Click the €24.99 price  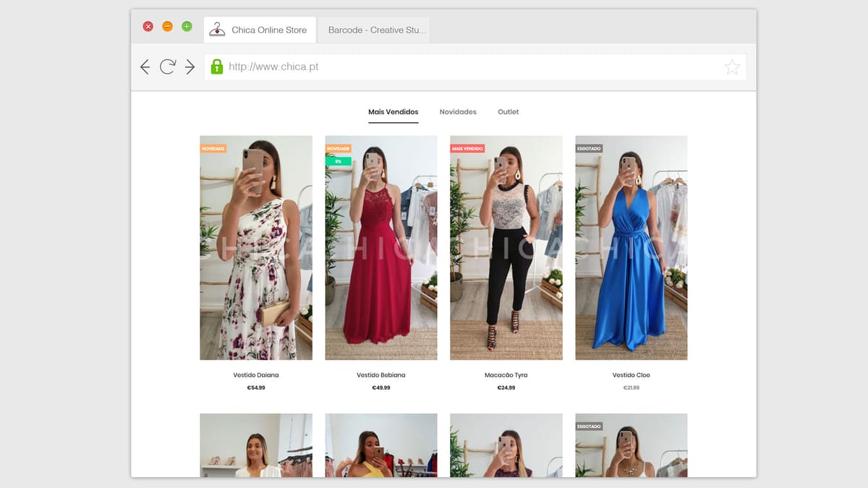[x=506, y=388]
